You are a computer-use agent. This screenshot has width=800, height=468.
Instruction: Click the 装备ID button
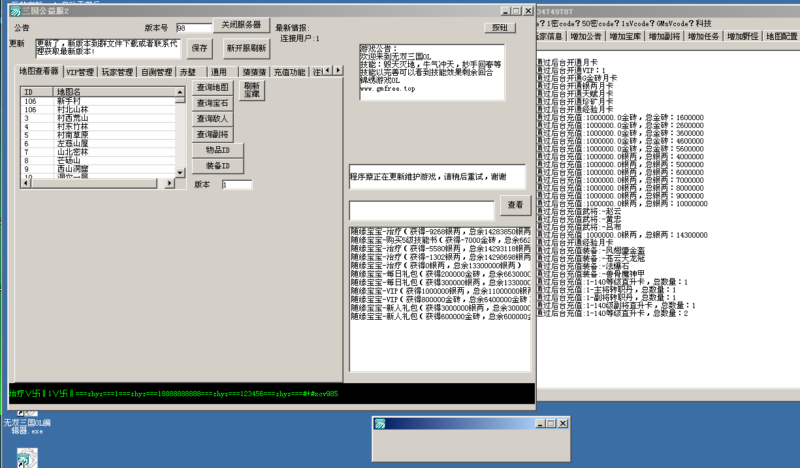[212, 165]
